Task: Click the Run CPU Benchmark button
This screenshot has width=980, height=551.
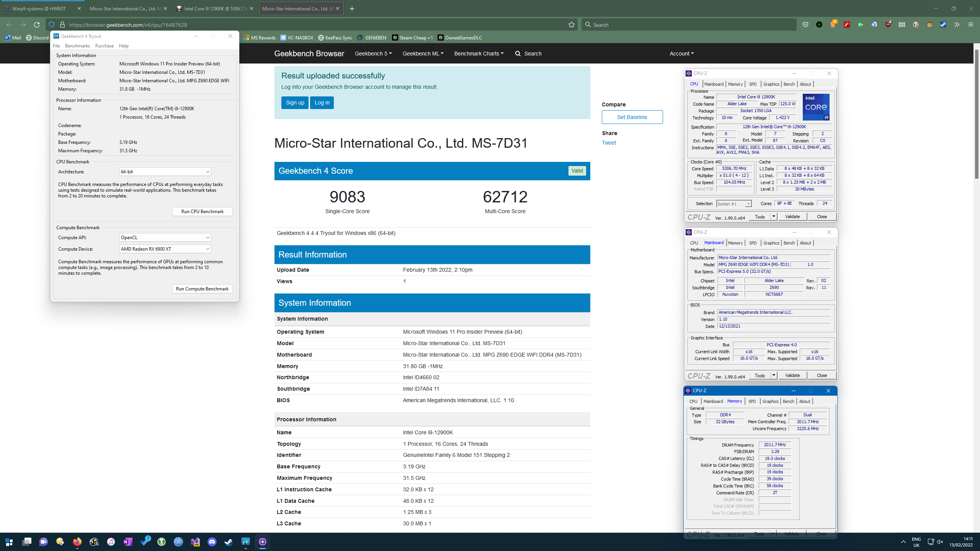Action: tap(203, 212)
